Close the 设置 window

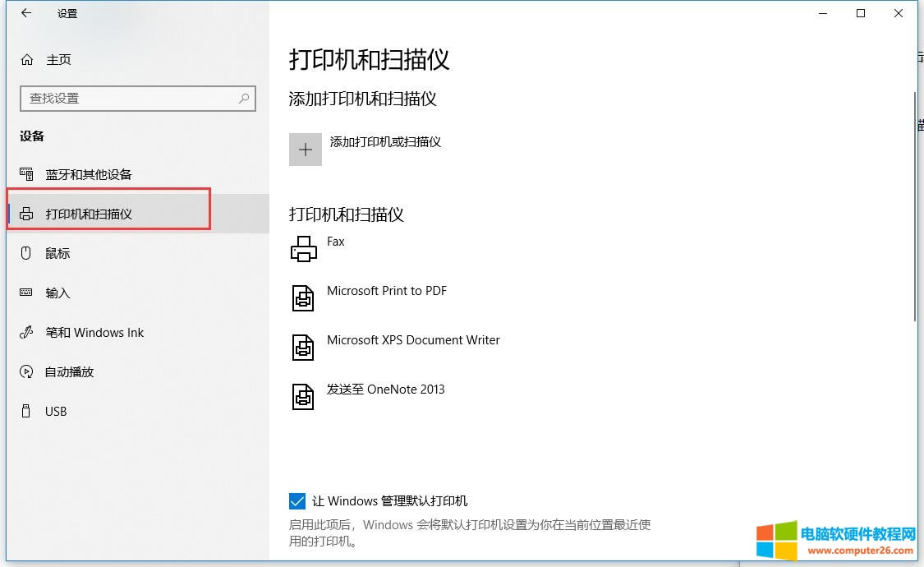point(898,13)
